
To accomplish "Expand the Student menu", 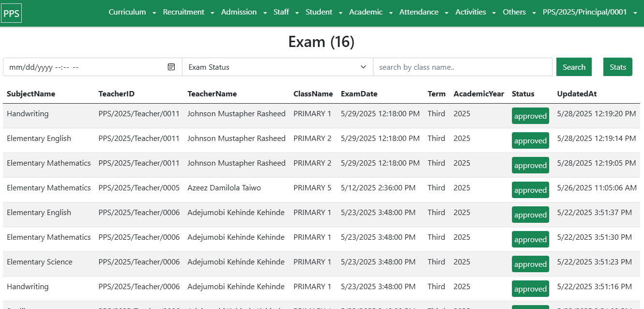I will (x=324, y=12).
